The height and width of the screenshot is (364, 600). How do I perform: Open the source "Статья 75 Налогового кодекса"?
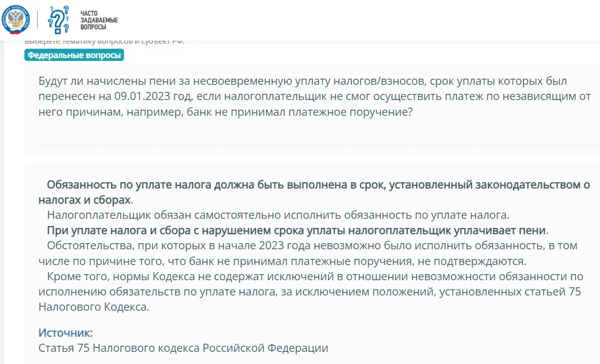click(183, 348)
